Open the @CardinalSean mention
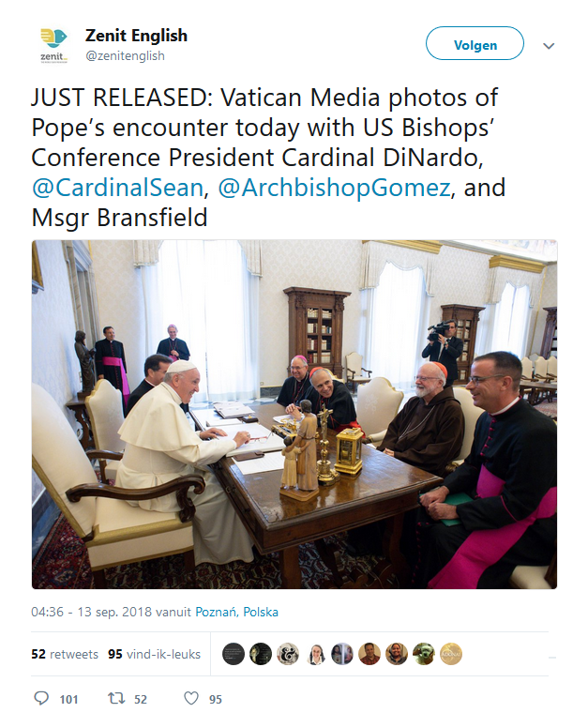Screen dimensions: 588x728 tap(117, 188)
